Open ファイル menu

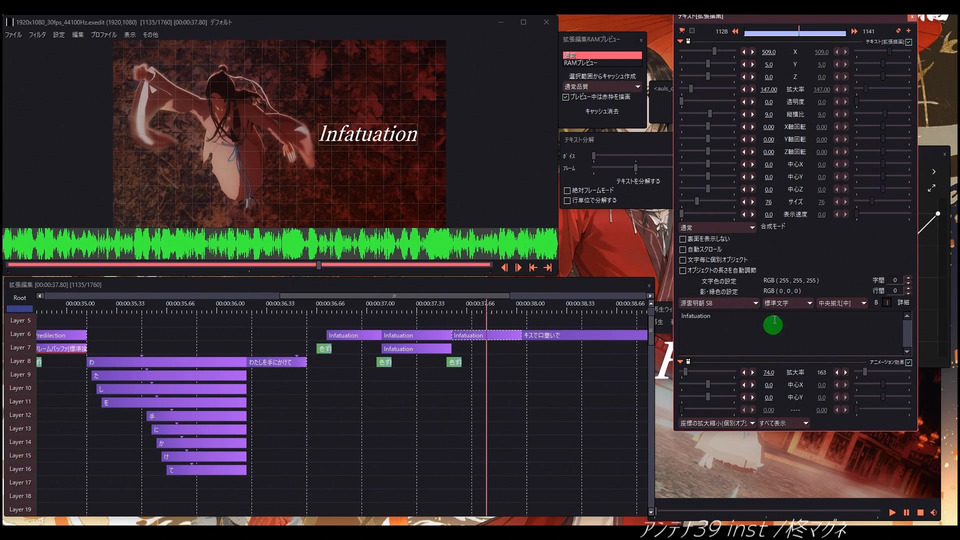click(x=13, y=35)
